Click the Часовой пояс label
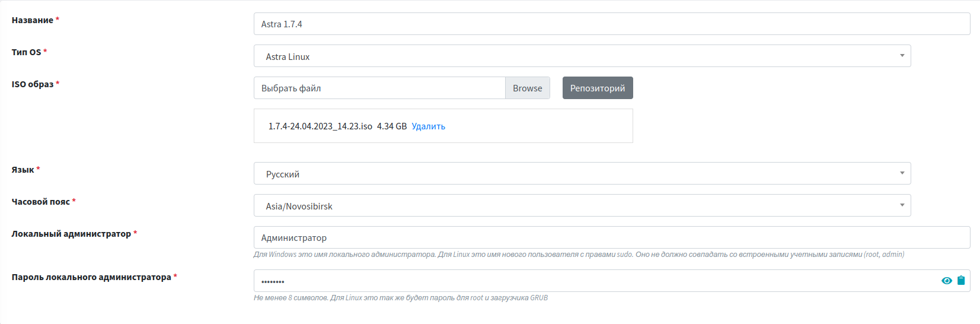The image size is (980, 324). pyautogui.click(x=41, y=202)
